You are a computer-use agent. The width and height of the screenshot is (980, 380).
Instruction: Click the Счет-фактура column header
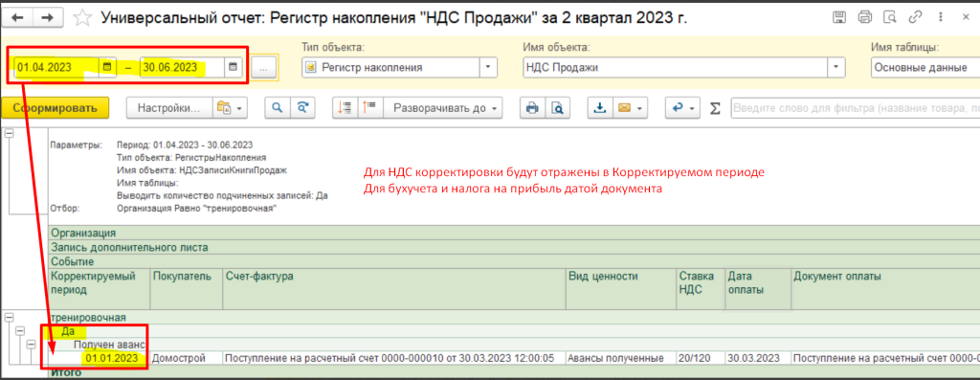click(394, 289)
